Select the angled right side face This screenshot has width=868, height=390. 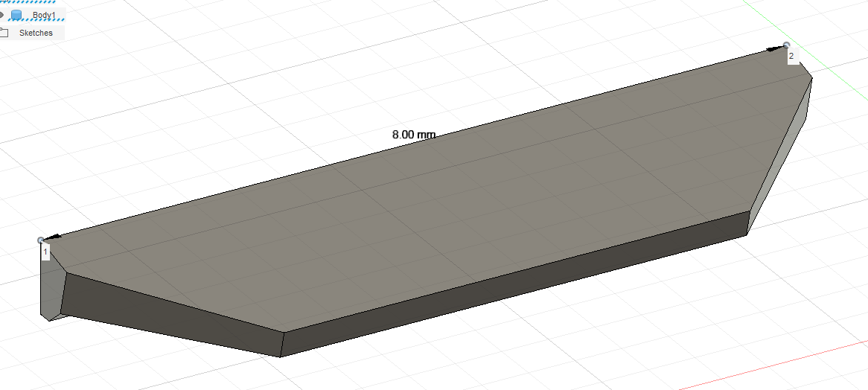coord(786,150)
